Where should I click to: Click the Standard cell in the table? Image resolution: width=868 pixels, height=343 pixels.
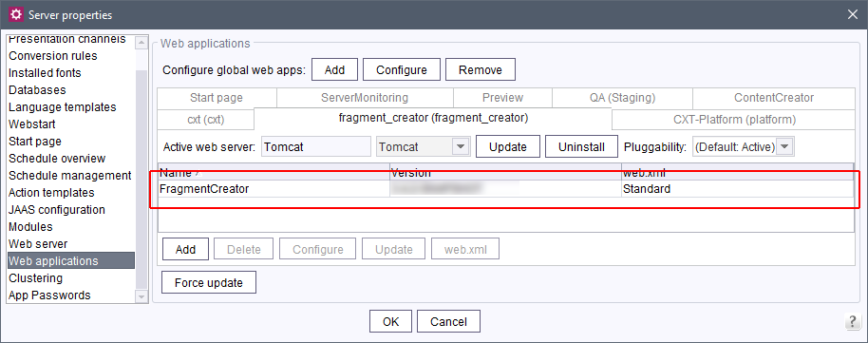(737, 188)
